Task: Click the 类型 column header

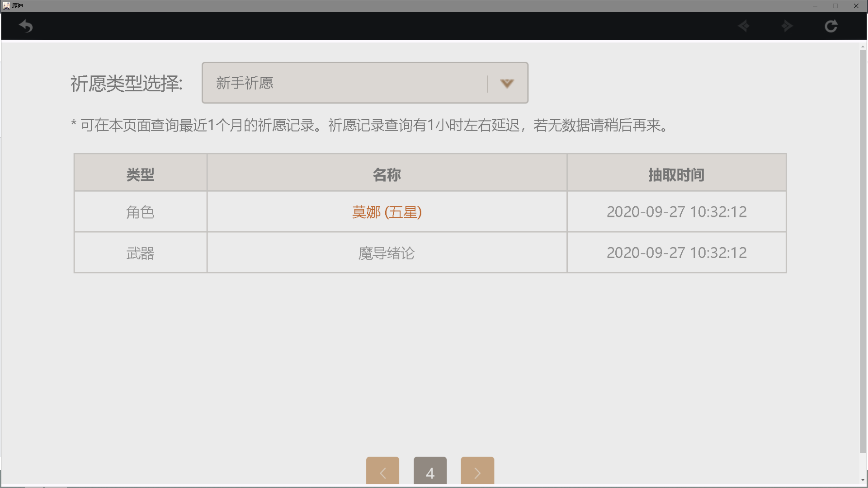Action: click(x=140, y=174)
